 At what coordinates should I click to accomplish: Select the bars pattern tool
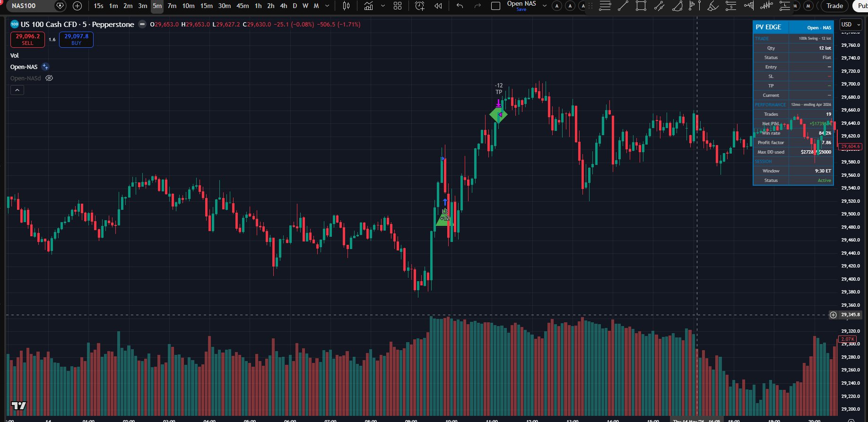coord(766,6)
